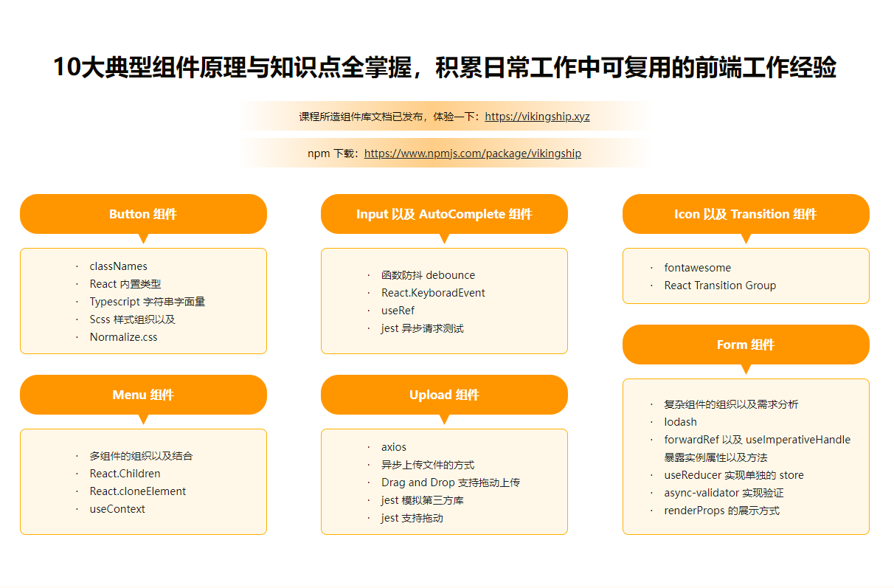Click the main page title heading

pos(444,67)
